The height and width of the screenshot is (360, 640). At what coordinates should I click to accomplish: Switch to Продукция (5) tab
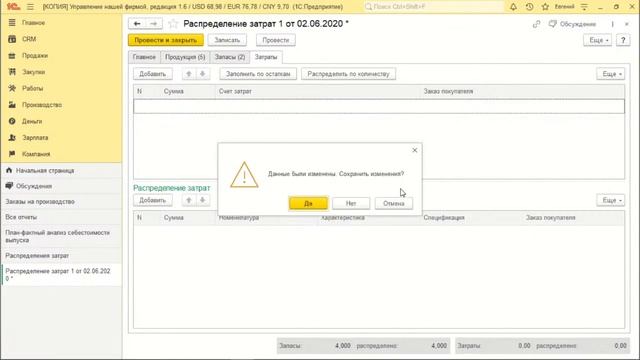click(x=185, y=57)
